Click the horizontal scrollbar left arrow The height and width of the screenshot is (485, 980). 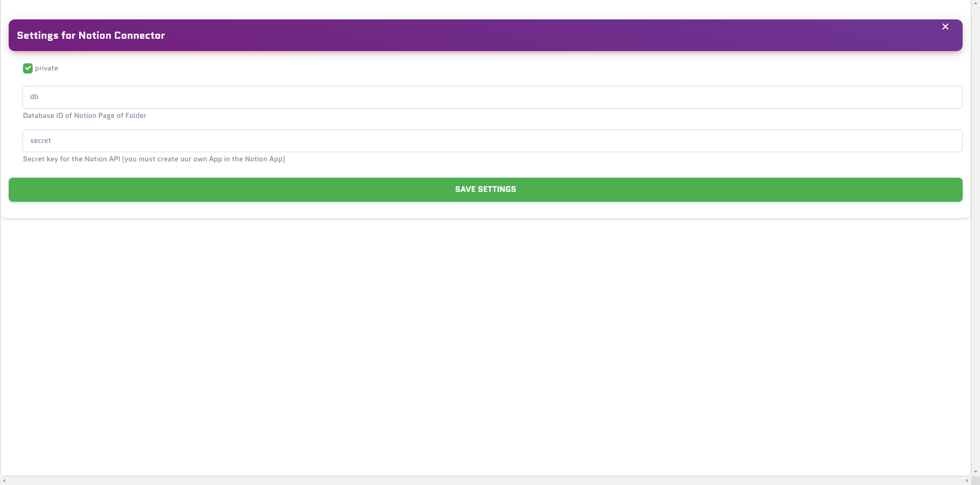pos(4,480)
